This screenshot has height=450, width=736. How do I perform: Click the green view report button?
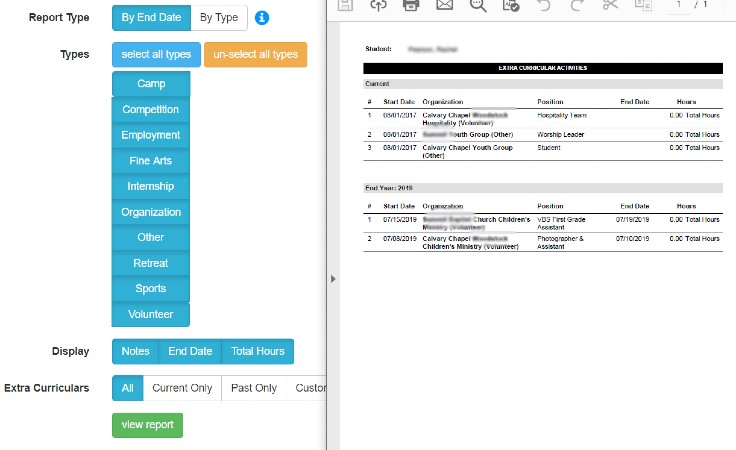tap(147, 425)
